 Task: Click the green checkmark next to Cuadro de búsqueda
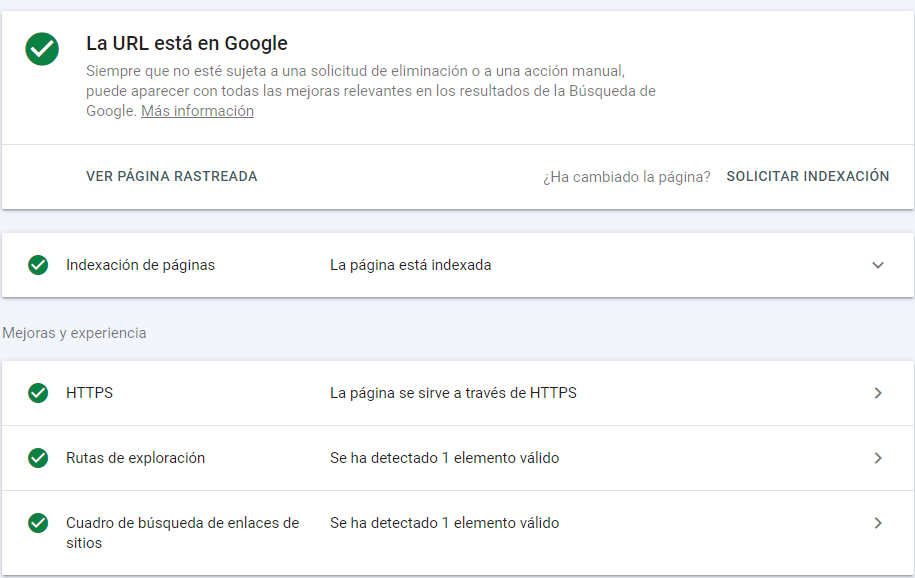(x=38, y=523)
